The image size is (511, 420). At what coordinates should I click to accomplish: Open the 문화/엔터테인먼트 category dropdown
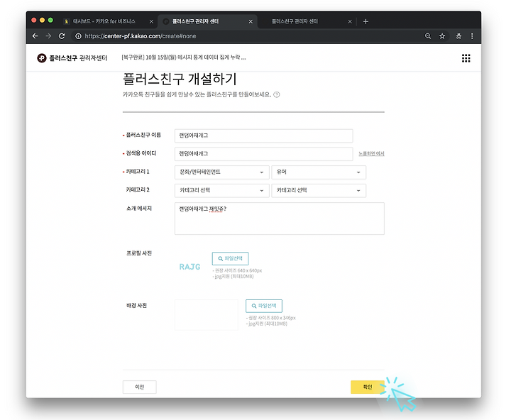pyautogui.click(x=222, y=172)
